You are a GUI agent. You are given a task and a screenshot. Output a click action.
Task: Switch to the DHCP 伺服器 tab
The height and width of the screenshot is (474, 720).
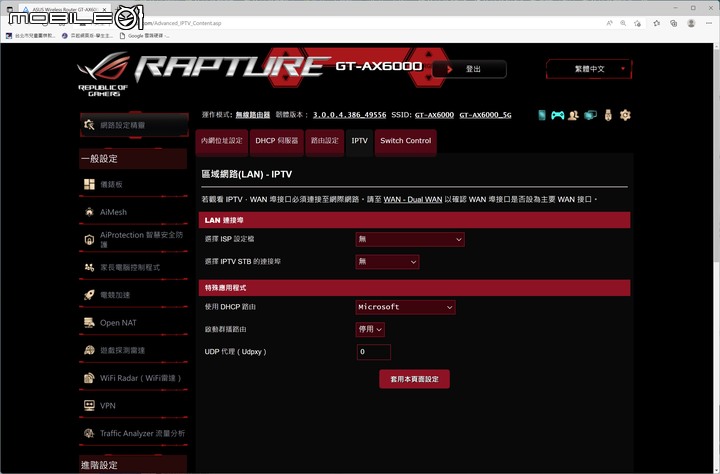(x=276, y=141)
